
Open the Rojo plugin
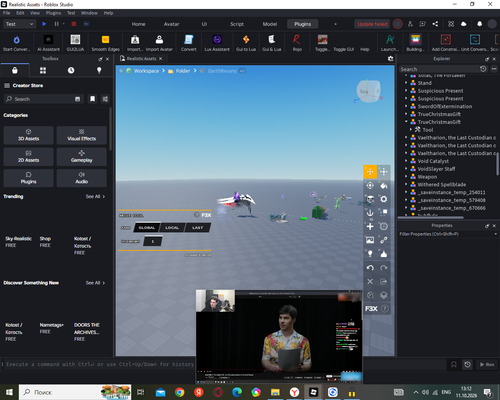pos(297,43)
